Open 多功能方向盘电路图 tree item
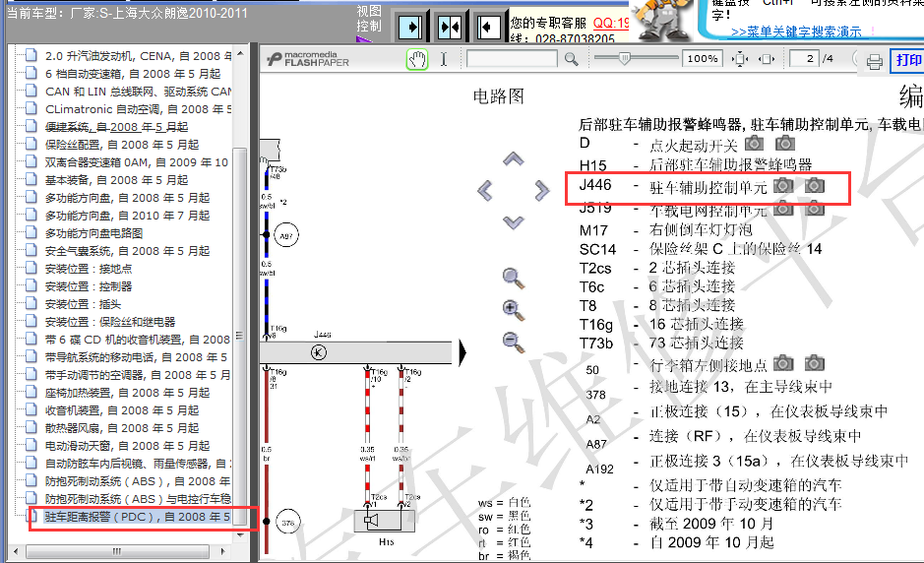924x563 pixels. click(x=94, y=233)
